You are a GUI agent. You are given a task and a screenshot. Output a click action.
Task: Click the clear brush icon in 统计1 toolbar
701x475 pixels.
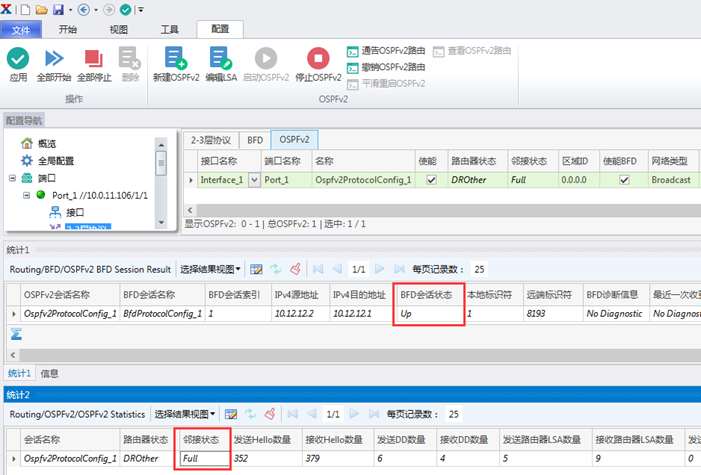[x=295, y=269]
